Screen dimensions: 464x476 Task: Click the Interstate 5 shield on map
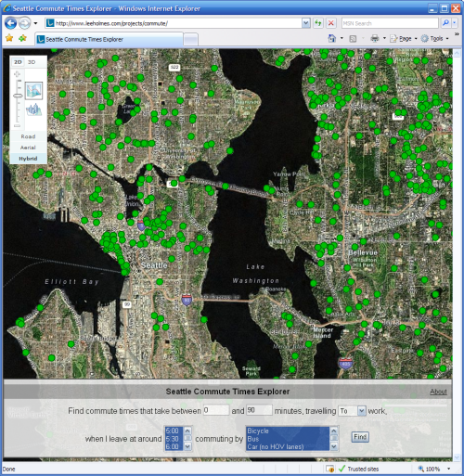coord(141,225)
